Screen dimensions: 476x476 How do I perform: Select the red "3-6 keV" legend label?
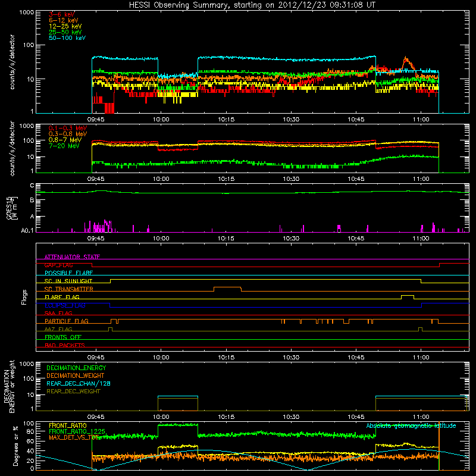[61, 14]
